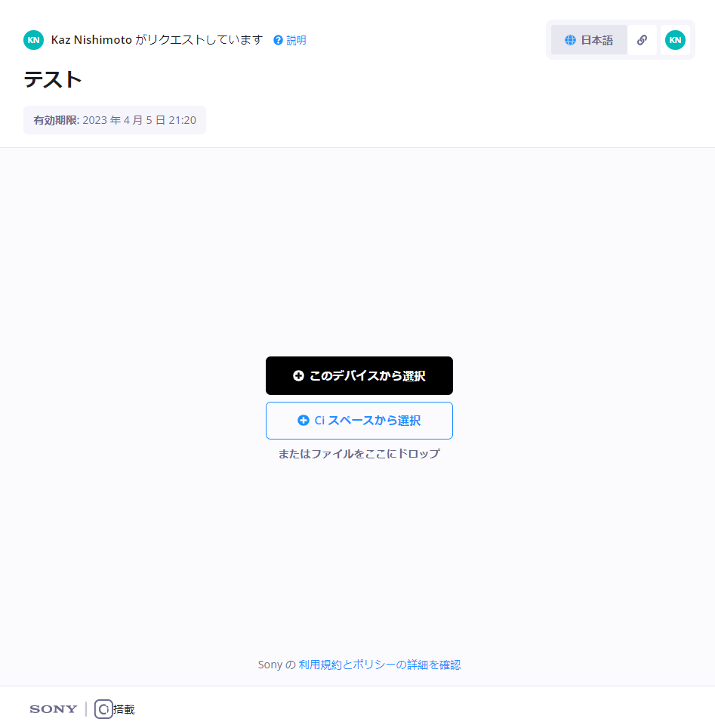715x728 pixels.
Task: Click the 有効期限 expiration date badge
Action: tap(115, 120)
